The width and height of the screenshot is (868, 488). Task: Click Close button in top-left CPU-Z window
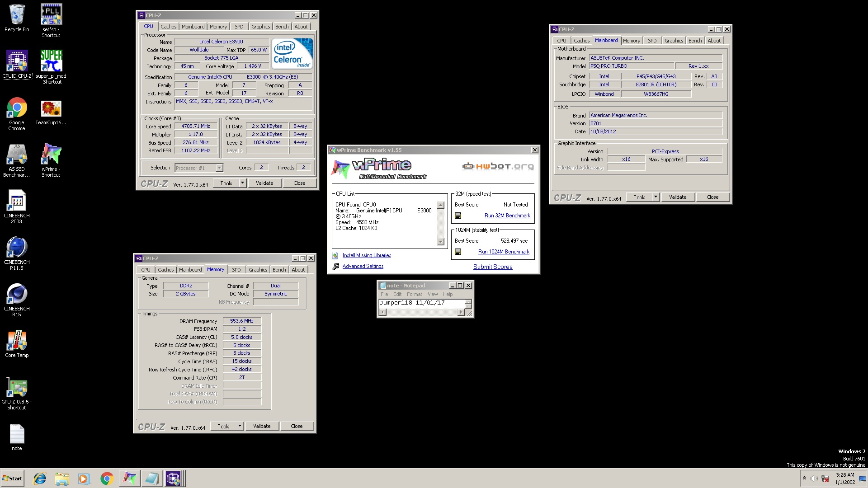(299, 183)
